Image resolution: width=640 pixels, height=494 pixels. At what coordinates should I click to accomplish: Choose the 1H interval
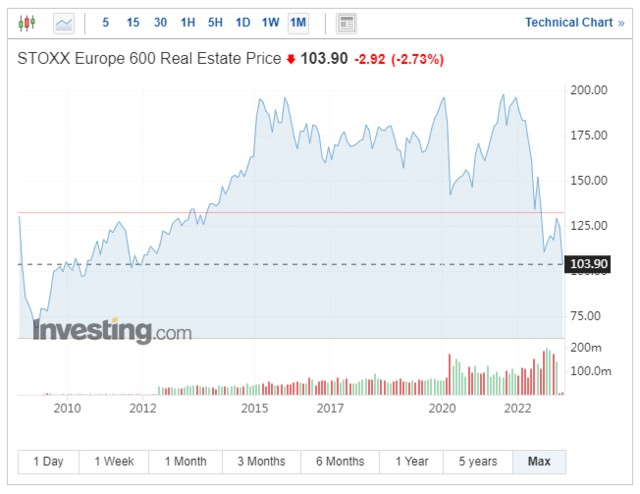point(188,22)
